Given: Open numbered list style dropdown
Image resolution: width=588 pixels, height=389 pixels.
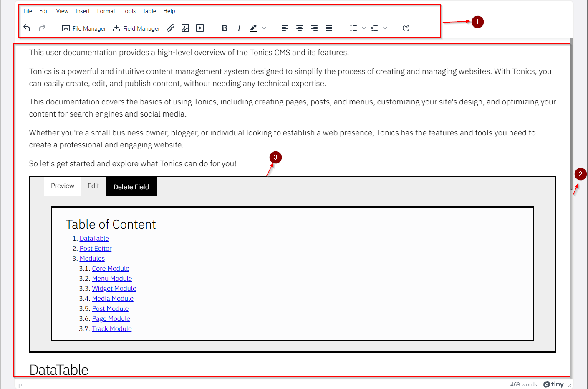Looking at the screenshot, I should click(x=385, y=28).
